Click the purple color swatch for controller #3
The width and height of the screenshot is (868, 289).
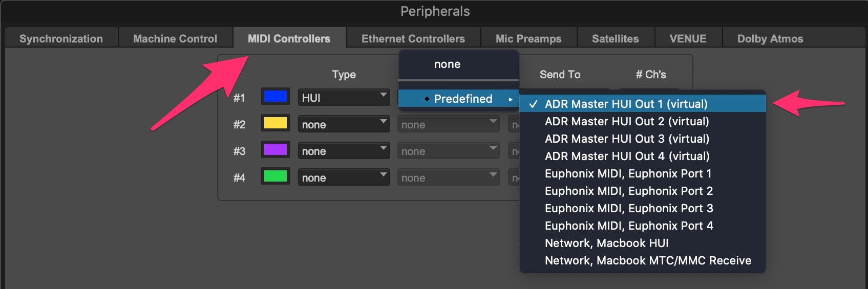pyautogui.click(x=276, y=150)
